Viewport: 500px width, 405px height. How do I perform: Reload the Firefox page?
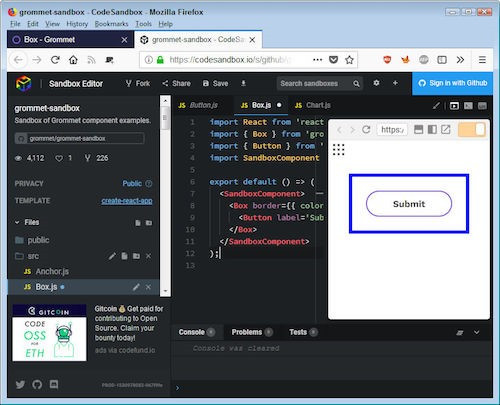pos(55,60)
